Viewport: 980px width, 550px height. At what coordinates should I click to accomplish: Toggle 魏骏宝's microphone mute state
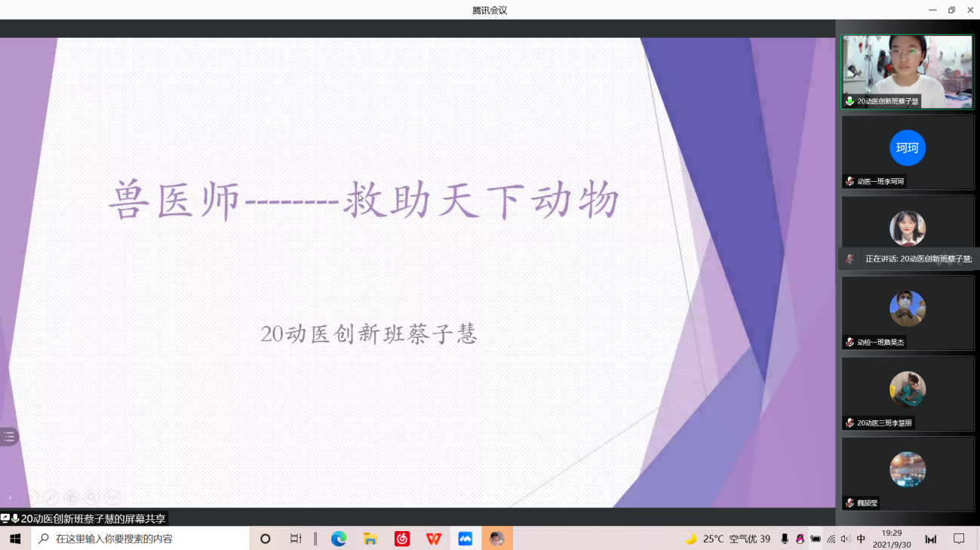[849, 502]
